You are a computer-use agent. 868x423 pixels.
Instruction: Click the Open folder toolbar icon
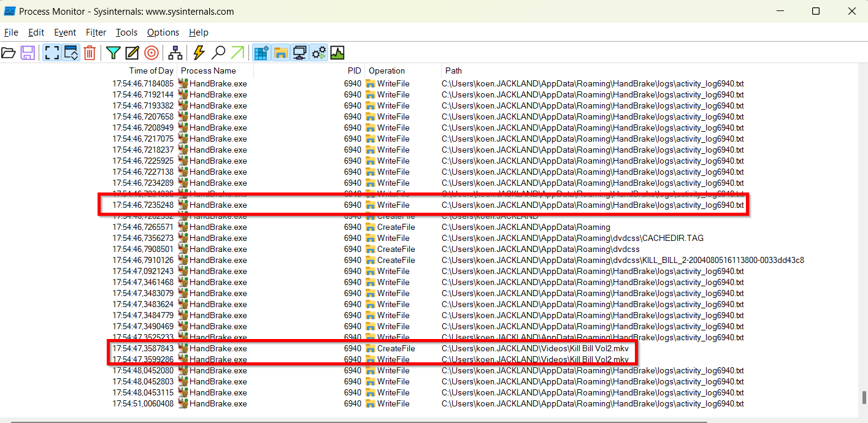tap(9, 53)
